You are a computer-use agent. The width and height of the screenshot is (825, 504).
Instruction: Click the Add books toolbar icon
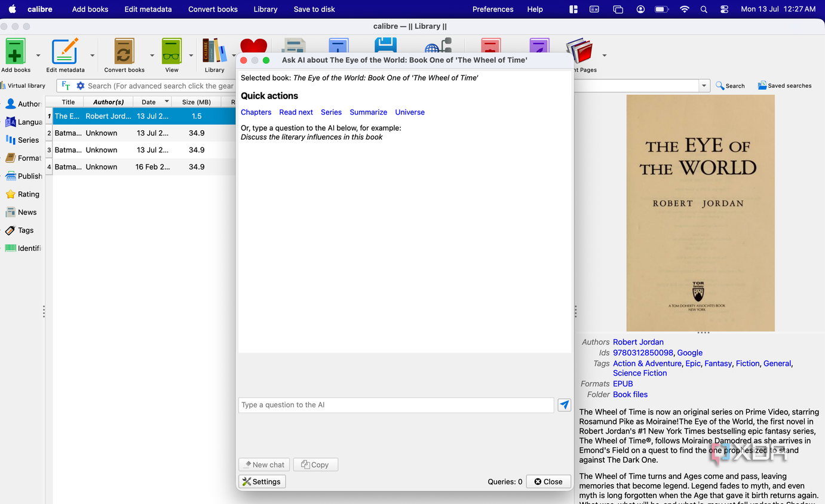point(16,51)
